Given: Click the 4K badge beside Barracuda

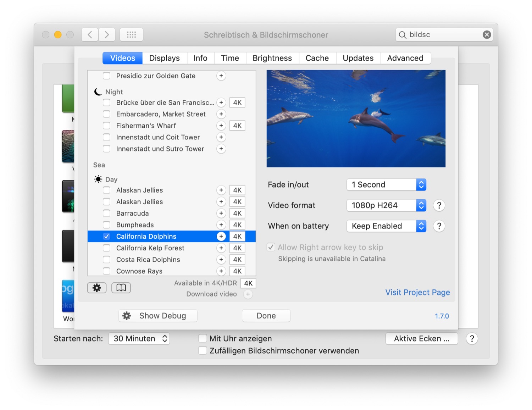Looking at the screenshot, I should click(x=237, y=213).
